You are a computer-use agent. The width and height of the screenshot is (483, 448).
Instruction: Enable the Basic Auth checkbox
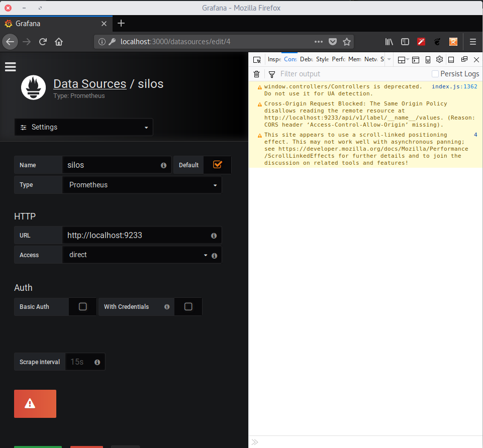click(82, 306)
